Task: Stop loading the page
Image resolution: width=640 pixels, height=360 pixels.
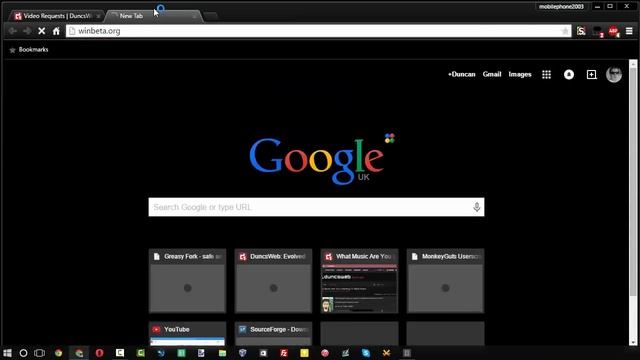Action: (x=42, y=31)
